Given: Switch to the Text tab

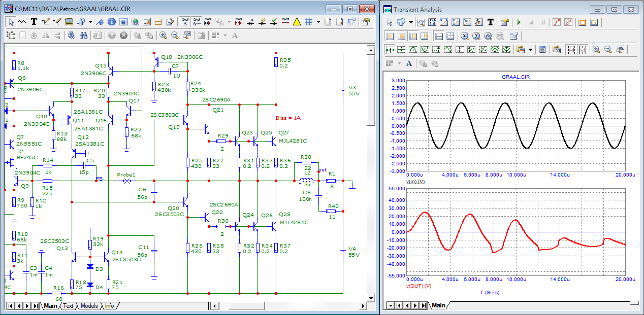Looking at the screenshot, I should (68, 306).
